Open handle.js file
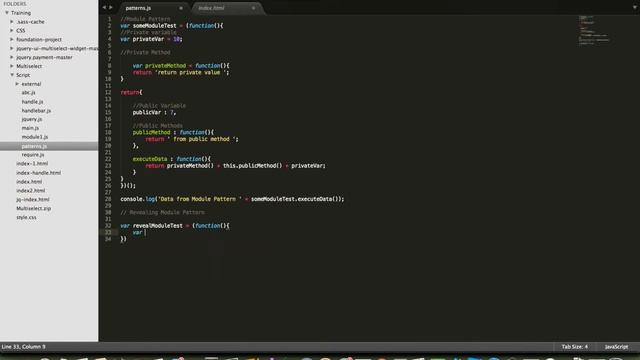Screen dimensions: 640x360 [x=32, y=102]
